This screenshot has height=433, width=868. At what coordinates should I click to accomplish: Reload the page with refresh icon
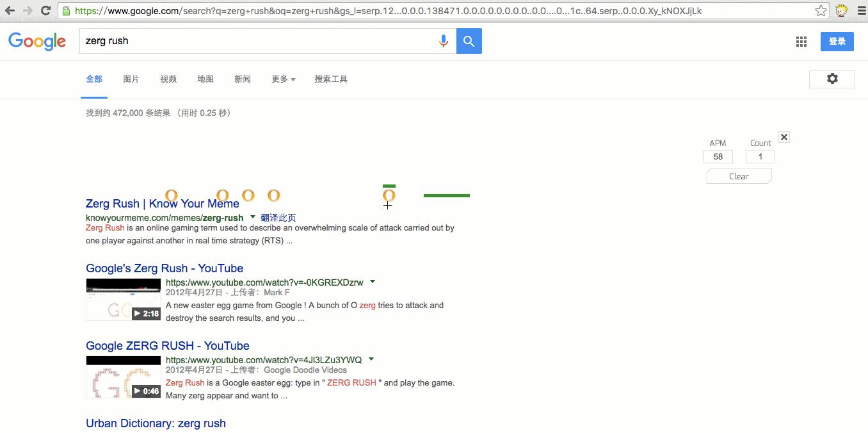click(x=45, y=11)
